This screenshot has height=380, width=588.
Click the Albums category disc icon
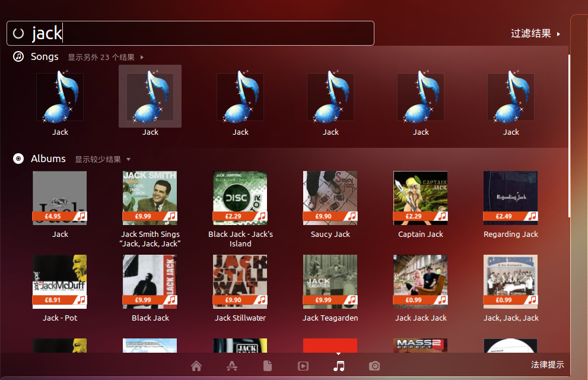click(19, 159)
